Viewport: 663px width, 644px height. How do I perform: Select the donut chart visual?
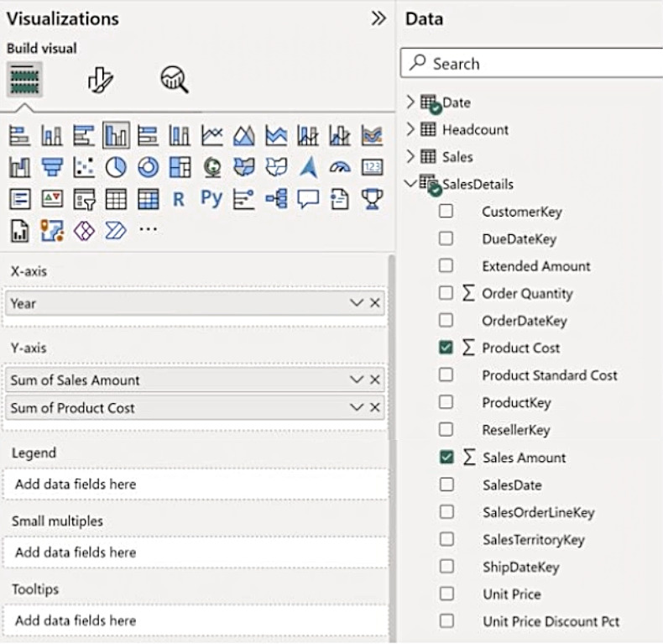(148, 167)
